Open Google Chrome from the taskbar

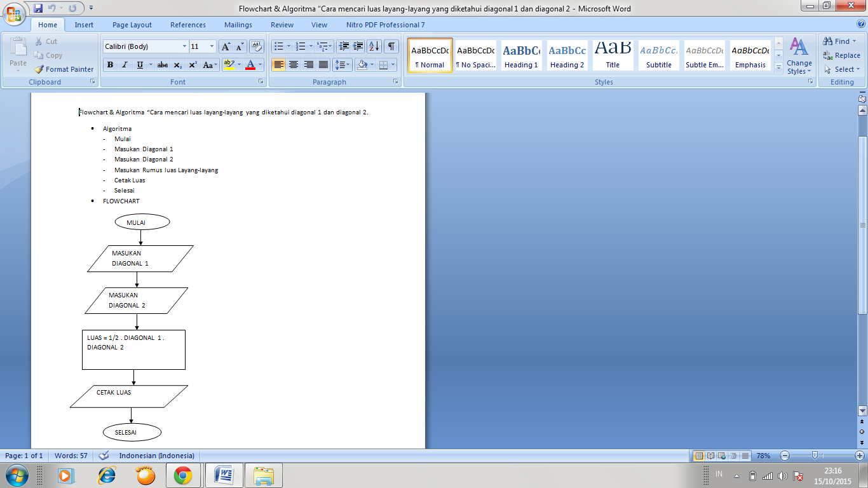184,475
